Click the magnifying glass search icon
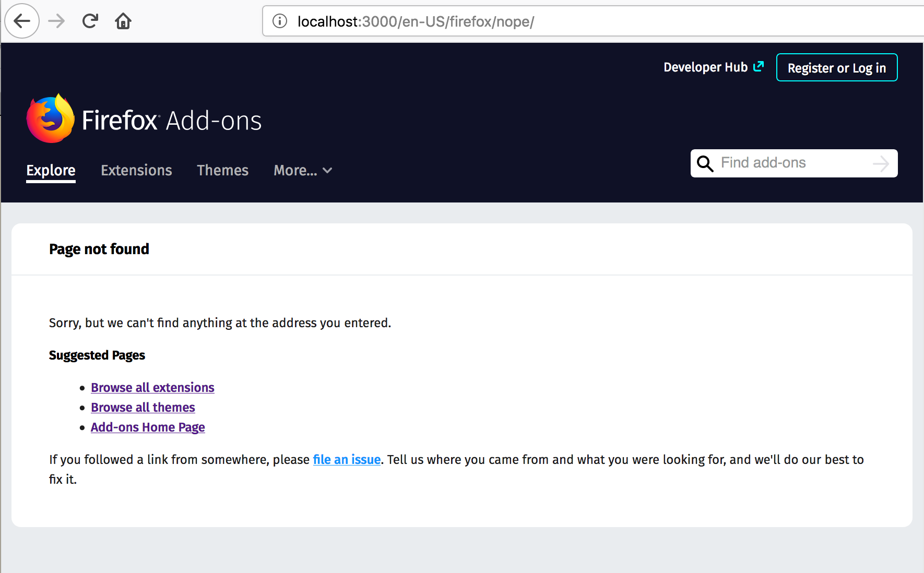Screen dimensions: 924x573 (x=705, y=163)
